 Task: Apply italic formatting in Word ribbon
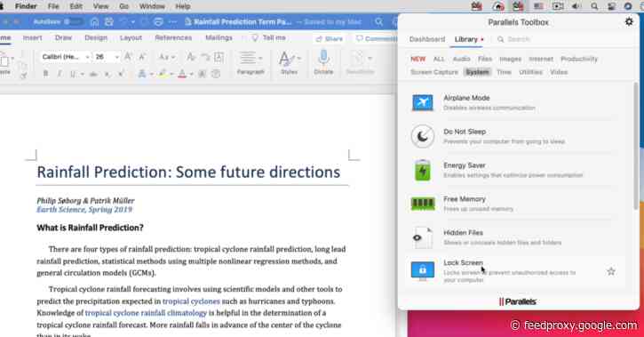click(x=60, y=74)
